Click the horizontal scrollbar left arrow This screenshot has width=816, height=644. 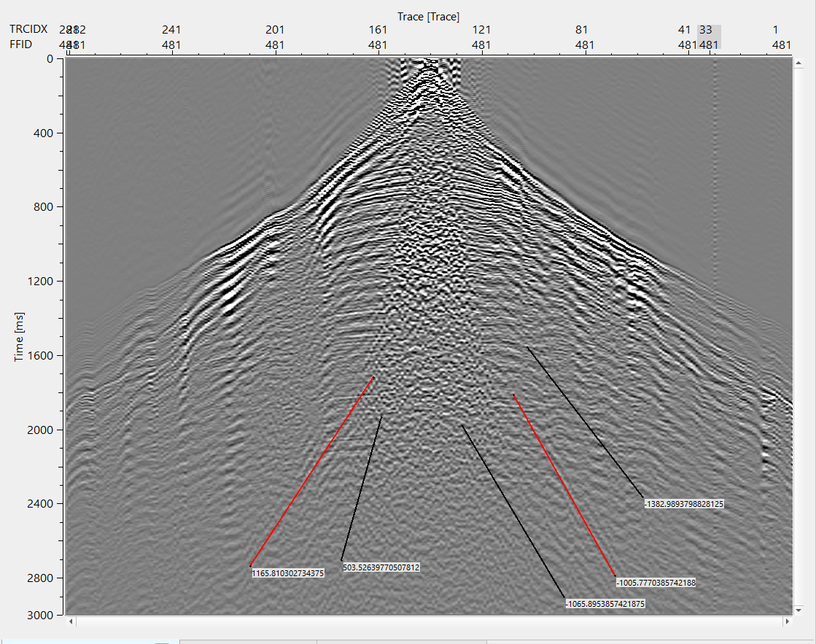pos(71,622)
